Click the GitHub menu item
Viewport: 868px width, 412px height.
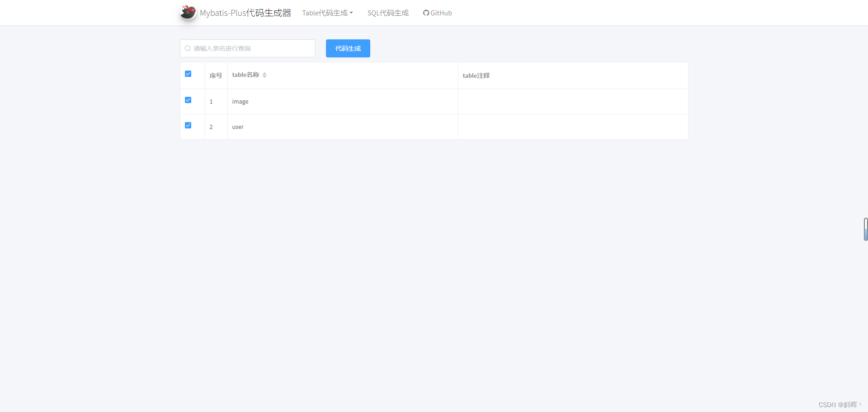pyautogui.click(x=437, y=13)
